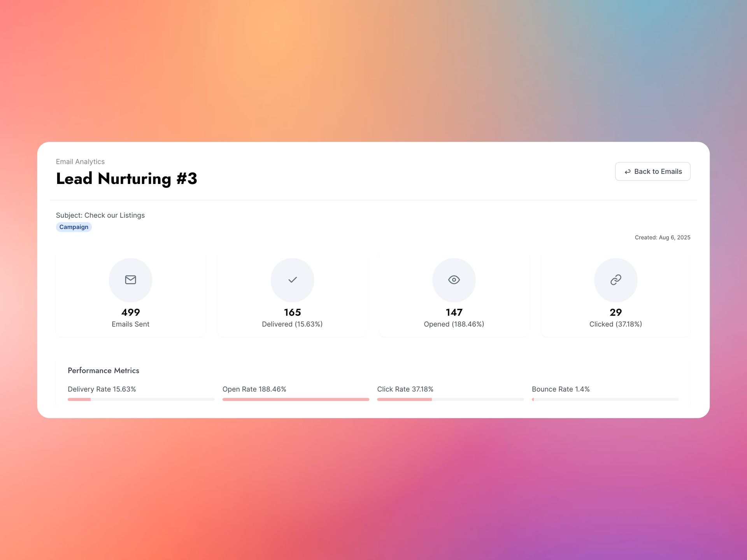Click the 499 emails sent value
Image resolution: width=747 pixels, height=560 pixels.
pyautogui.click(x=131, y=312)
